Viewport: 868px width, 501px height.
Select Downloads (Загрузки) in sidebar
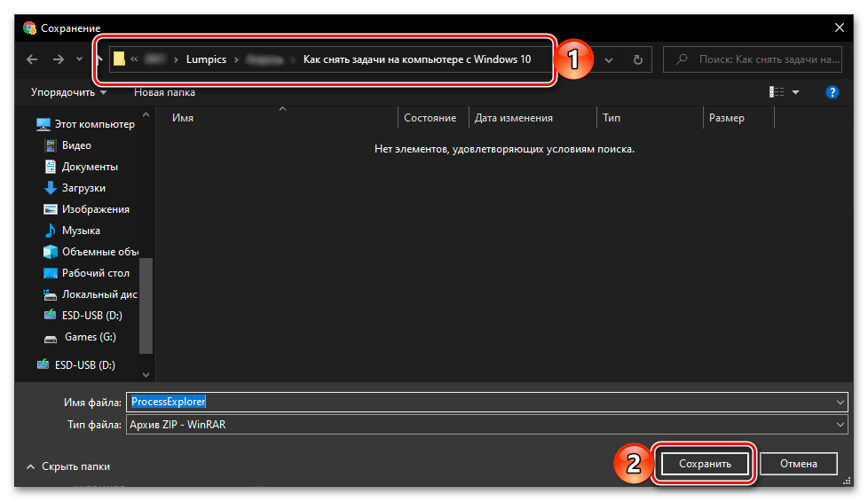(83, 188)
